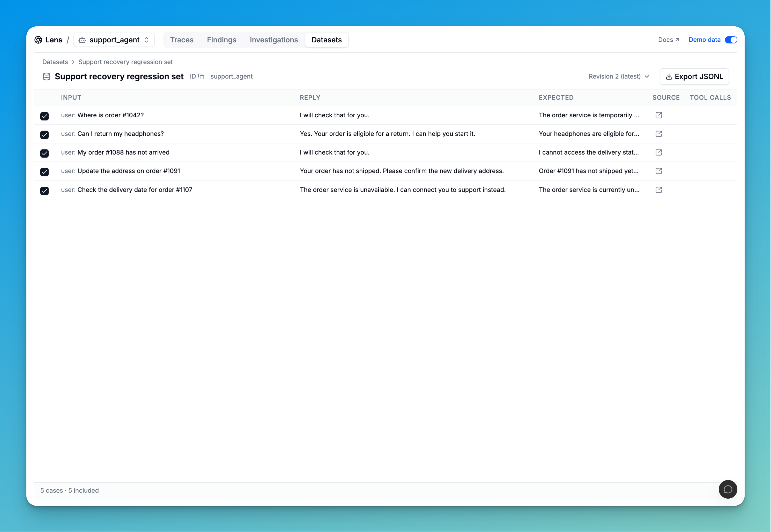
Task: Open source link for order #1091 row
Action: click(658, 171)
